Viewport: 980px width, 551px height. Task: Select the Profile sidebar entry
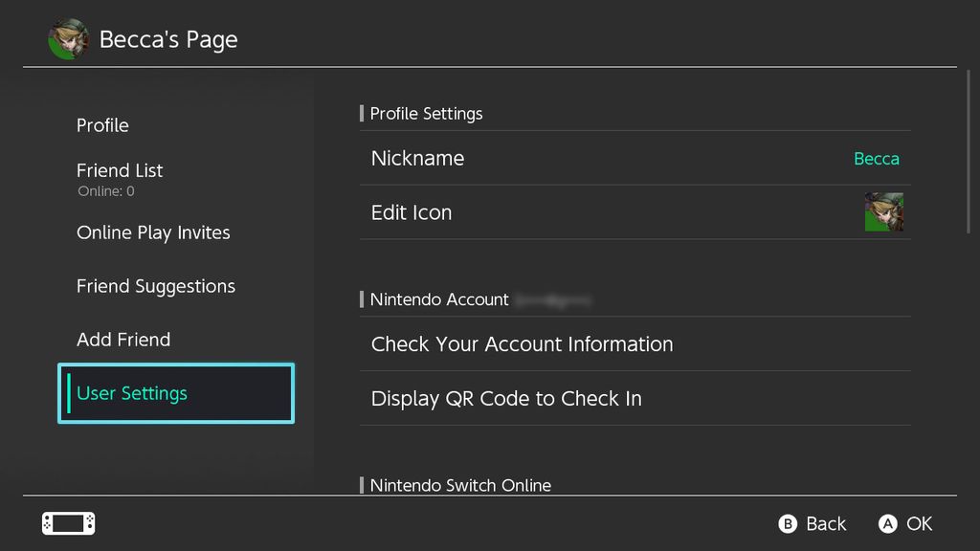tap(102, 125)
